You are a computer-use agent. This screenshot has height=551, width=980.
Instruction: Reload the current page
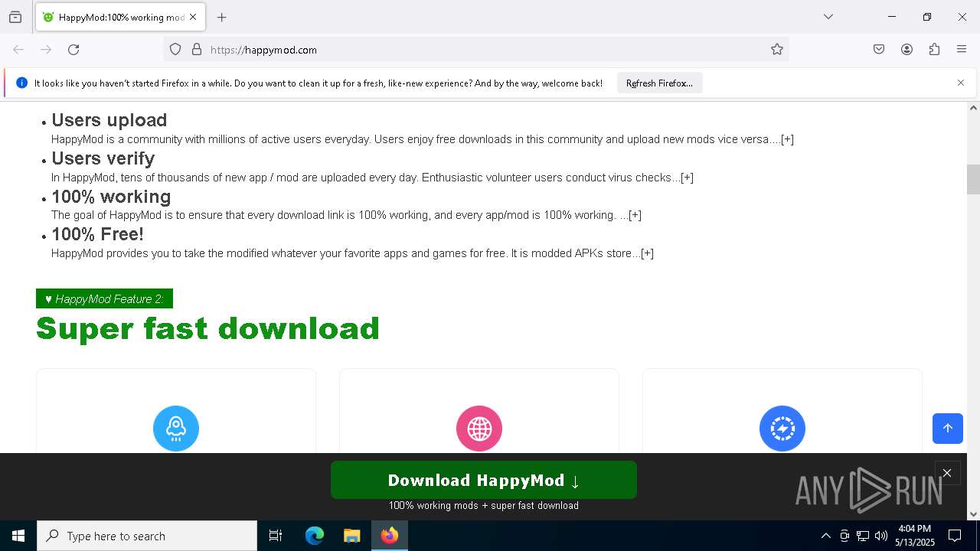coord(73,50)
